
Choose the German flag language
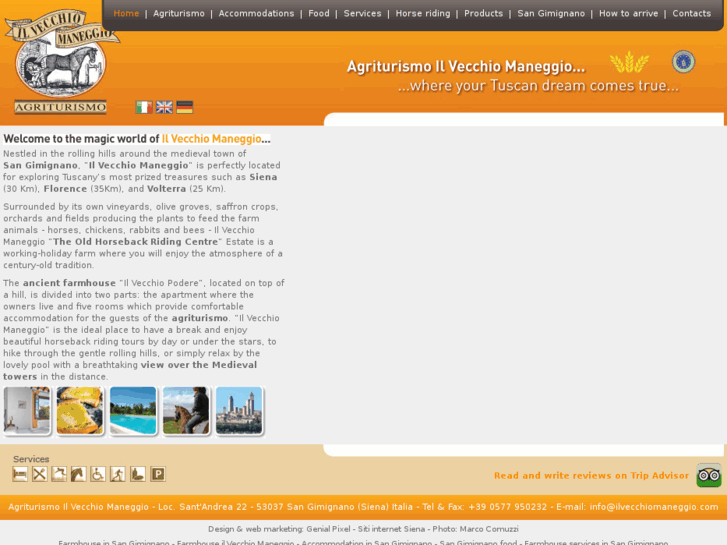click(x=185, y=107)
